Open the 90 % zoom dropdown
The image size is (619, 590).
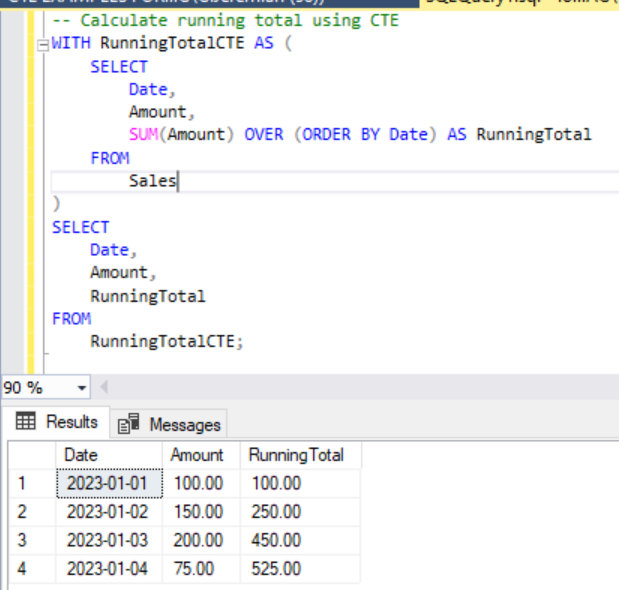click(x=82, y=387)
